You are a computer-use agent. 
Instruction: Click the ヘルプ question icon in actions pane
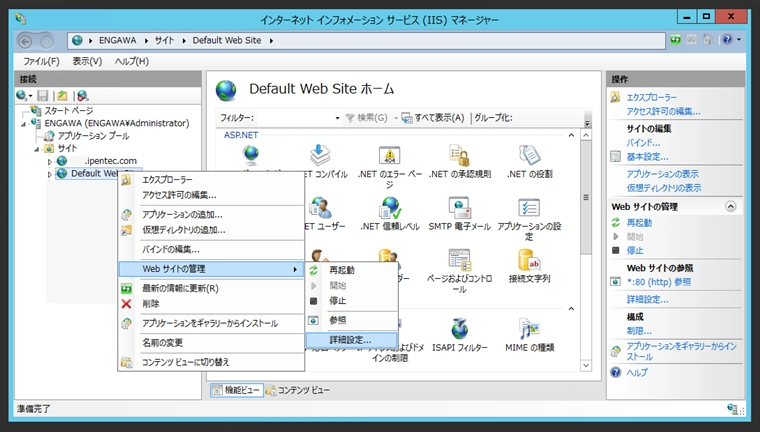point(616,372)
